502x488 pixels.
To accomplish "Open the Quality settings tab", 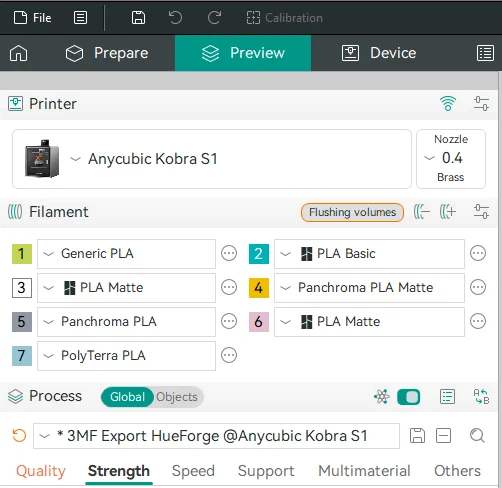I will (x=41, y=471).
